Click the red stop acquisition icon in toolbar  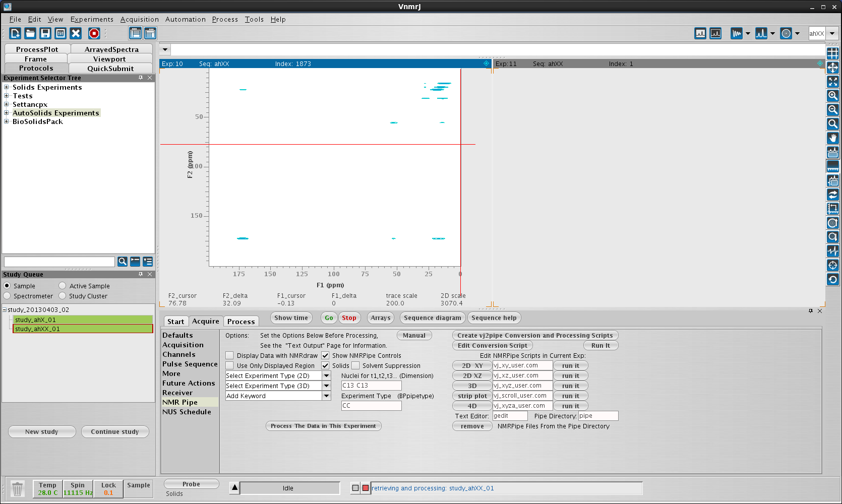[x=94, y=33]
